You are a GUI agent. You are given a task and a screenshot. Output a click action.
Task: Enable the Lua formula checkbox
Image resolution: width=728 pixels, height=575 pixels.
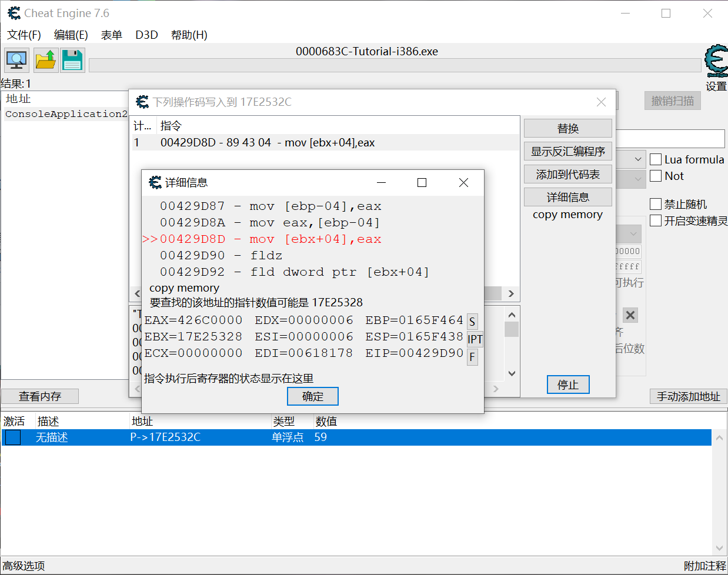click(x=656, y=159)
